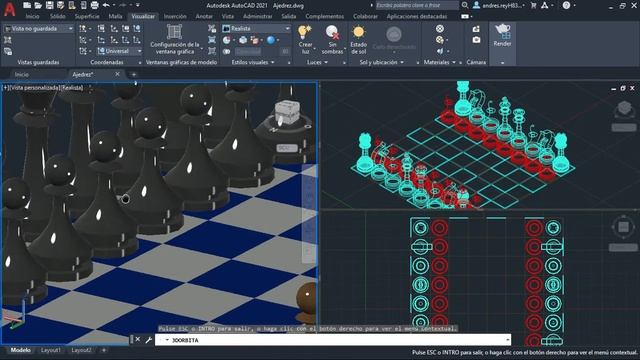Click the keyword search field in title bar
The width and height of the screenshot is (640, 360).
coord(416,5)
